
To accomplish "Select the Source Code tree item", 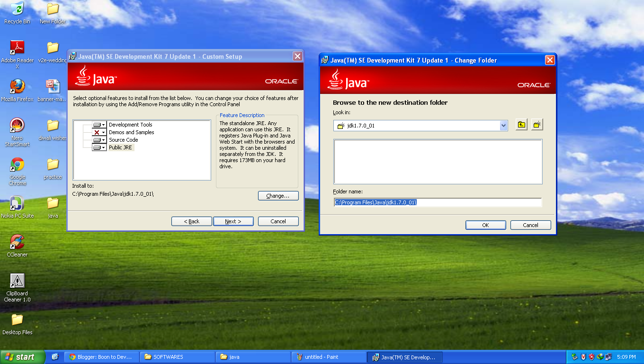I will [124, 140].
